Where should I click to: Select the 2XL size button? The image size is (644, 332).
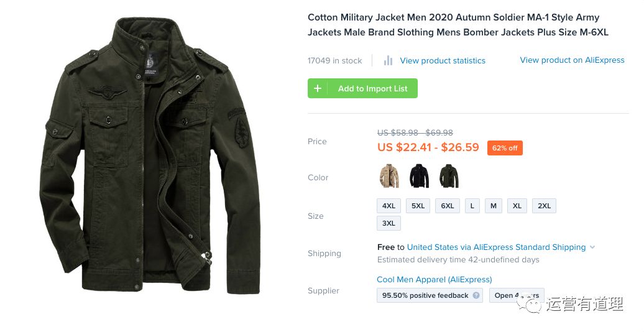pyautogui.click(x=544, y=206)
